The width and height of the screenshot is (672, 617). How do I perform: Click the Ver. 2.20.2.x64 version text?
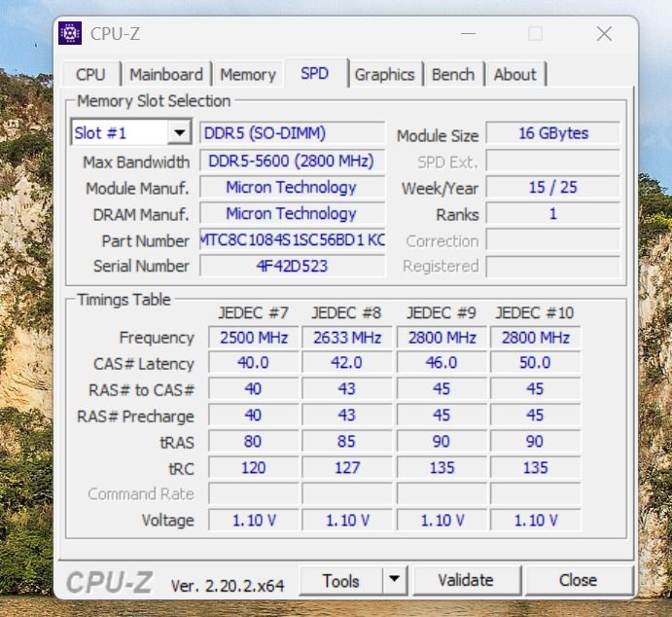click(228, 585)
